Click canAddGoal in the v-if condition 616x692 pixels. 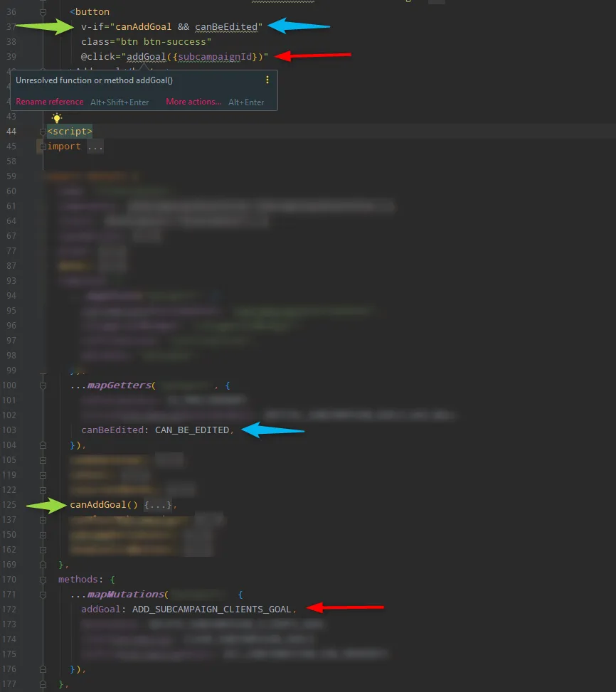(144, 27)
